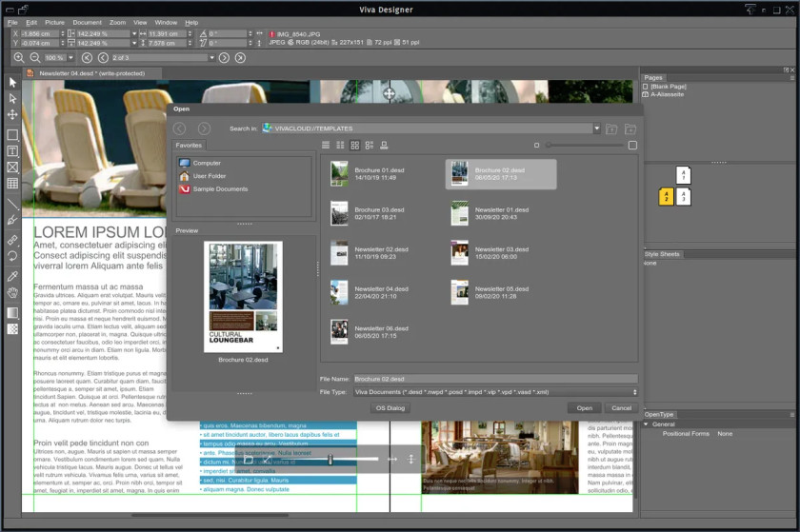Screen dimensions: 800x532
Task: Open the File menu
Action: 12,23
